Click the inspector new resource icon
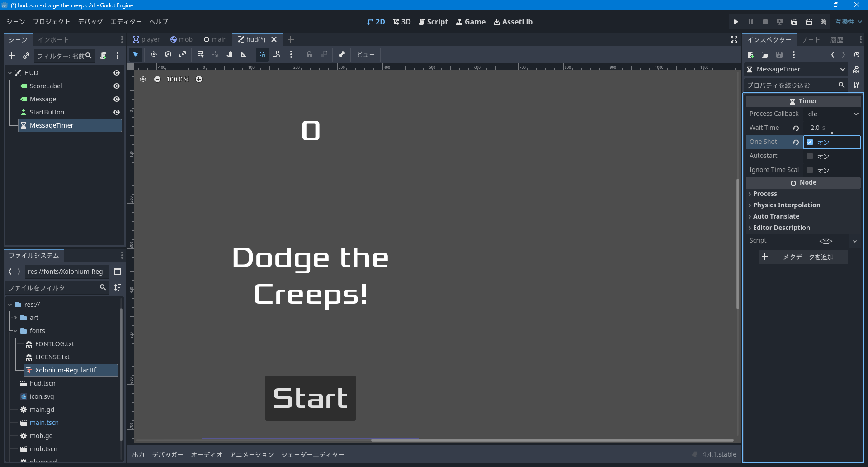868x467 pixels. (x=750, y=55)
